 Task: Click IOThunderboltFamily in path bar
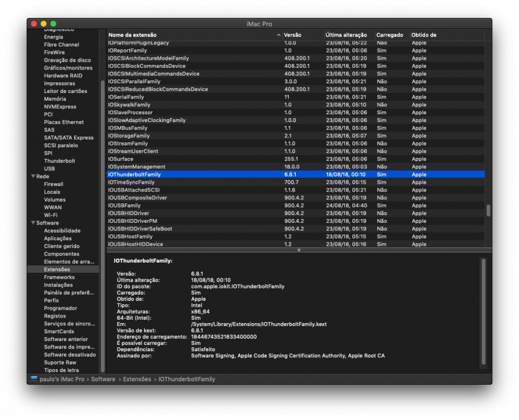coord(186,379)
